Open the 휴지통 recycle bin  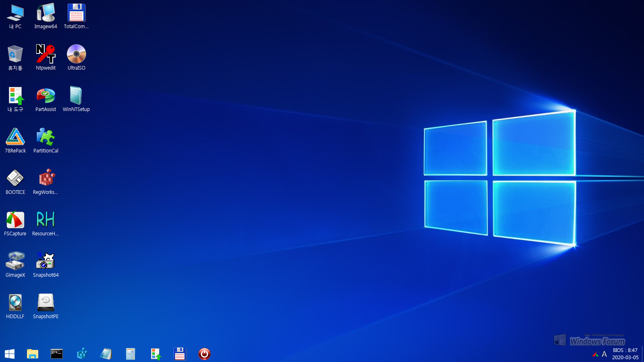pyautogui.click(x=15, y=58)
